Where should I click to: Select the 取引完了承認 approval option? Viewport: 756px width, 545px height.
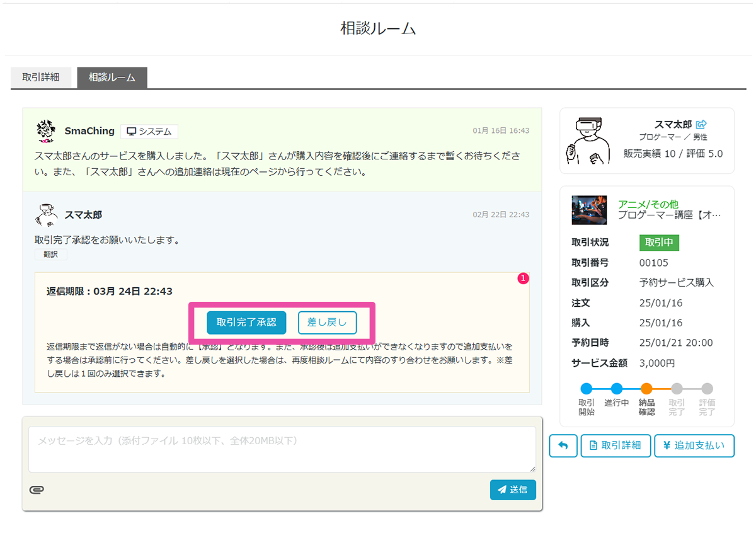246,322
